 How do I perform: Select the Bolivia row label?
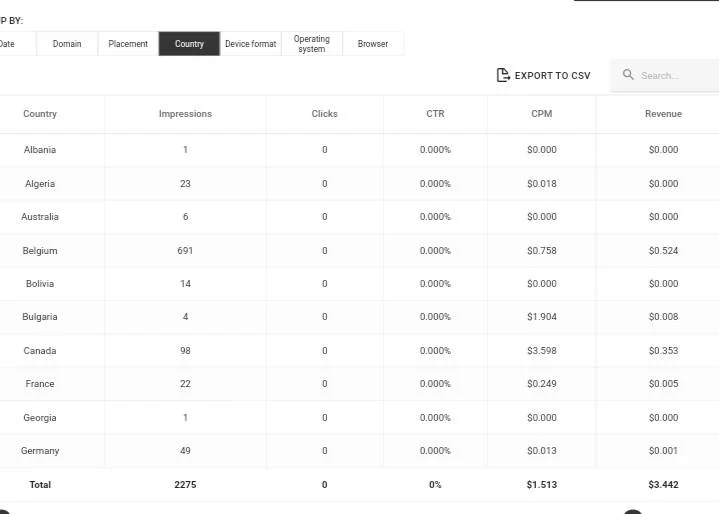tap(40, 283)
